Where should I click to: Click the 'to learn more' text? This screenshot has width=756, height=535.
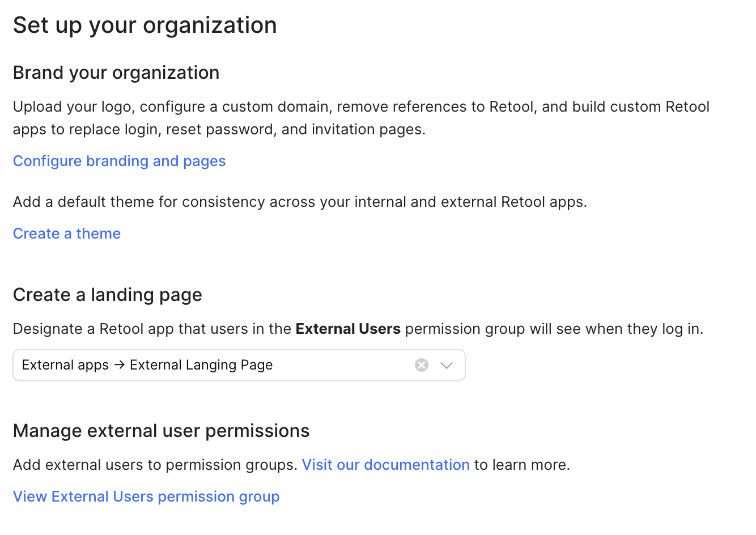[x=522, y=465]
